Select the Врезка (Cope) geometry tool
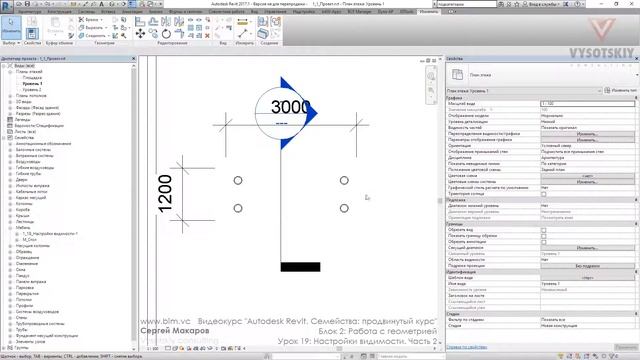 (91, 20)
